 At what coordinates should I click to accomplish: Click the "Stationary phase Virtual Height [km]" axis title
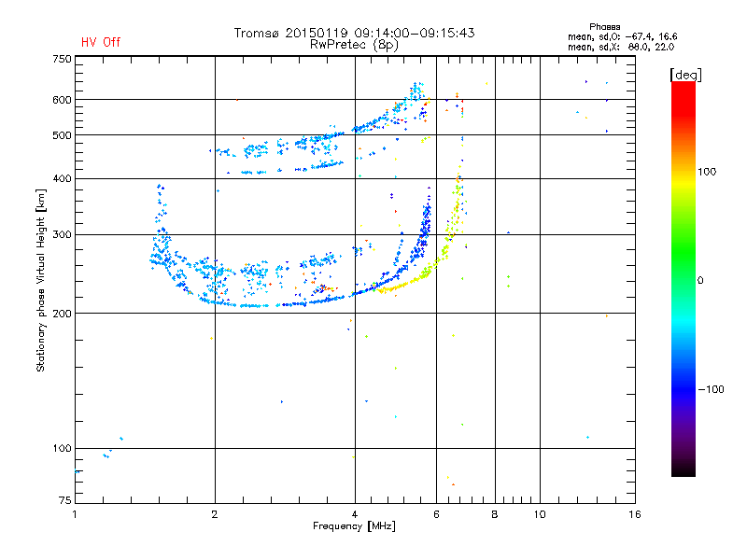coord(41,280)
